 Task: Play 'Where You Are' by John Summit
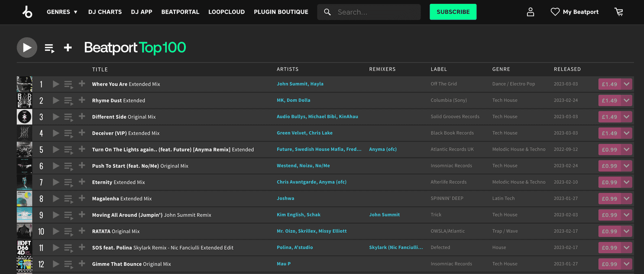[56, 84]
